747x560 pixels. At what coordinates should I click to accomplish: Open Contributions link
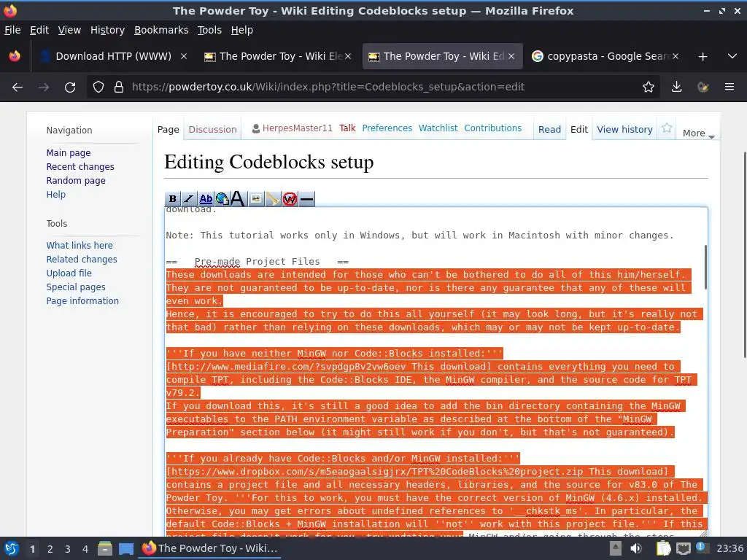[492, 128]
